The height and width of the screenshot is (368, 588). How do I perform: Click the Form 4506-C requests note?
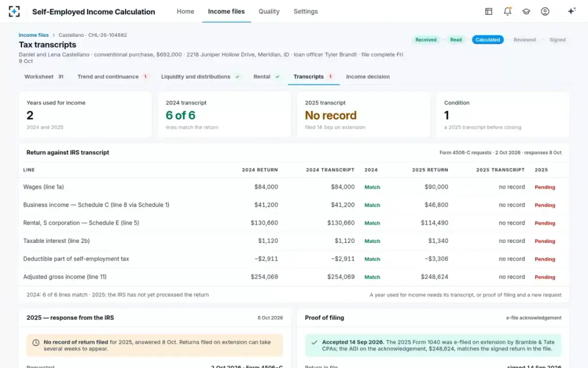click(500, 153)
